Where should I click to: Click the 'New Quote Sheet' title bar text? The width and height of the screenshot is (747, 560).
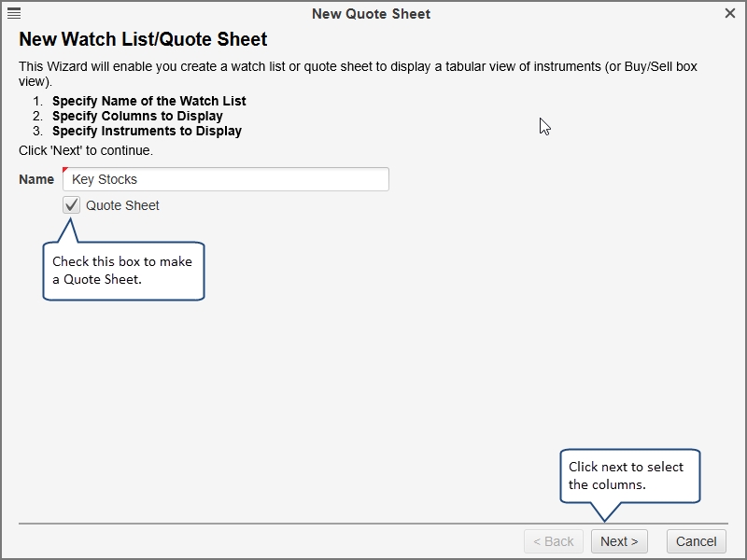(x=371, y=13)
